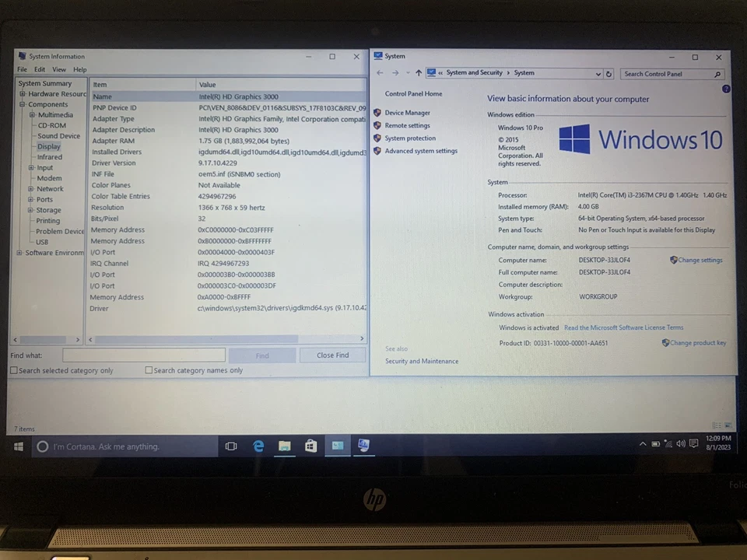The width and height of the screenshot is (747, 560).
Task: Open the volume speaker icon in system tray
Action: (x=682, y=443)
